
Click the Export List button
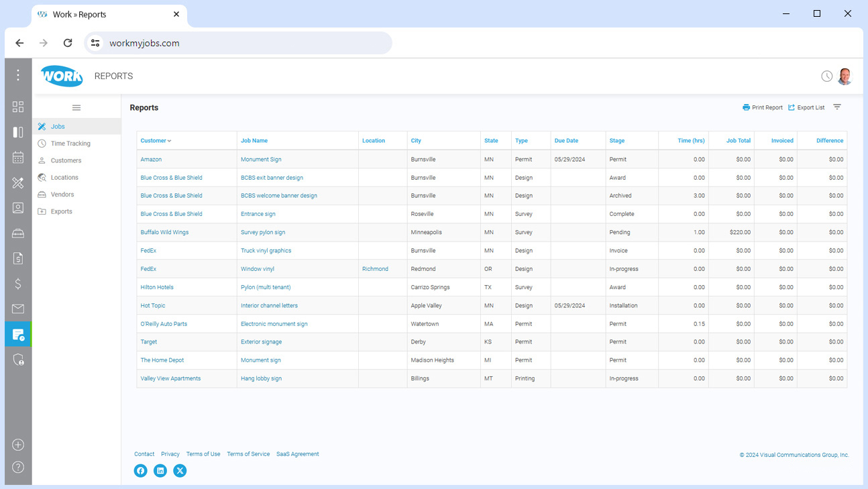tap(806, 107)
